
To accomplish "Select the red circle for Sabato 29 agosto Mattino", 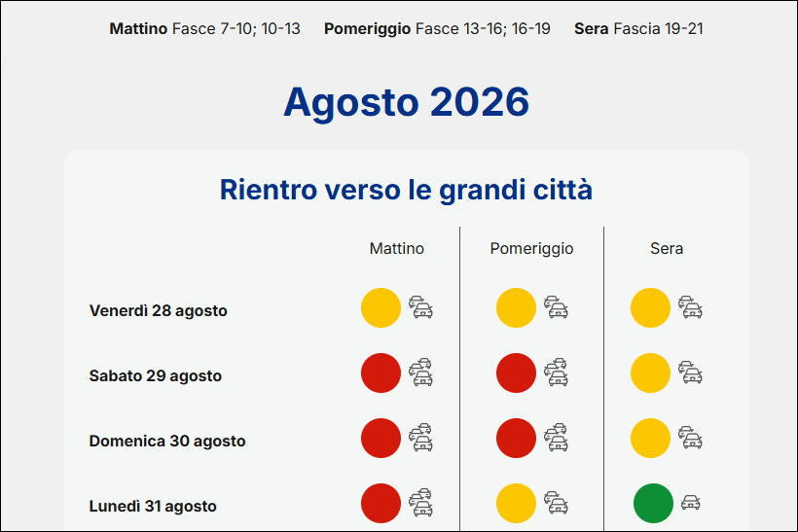I will click(381, 372).
